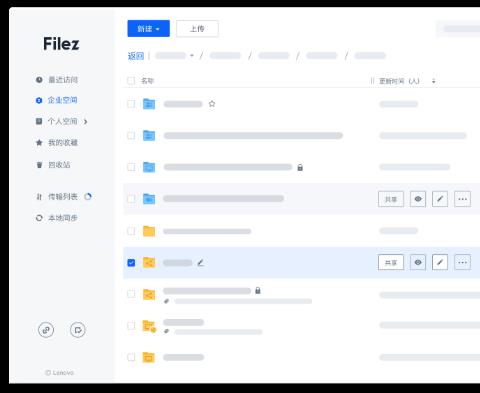Open the more (…) menu on hovered blue folder row
The height and width of the screenshot is (393, 480).
pyautogui.click(x=463, y=199)
